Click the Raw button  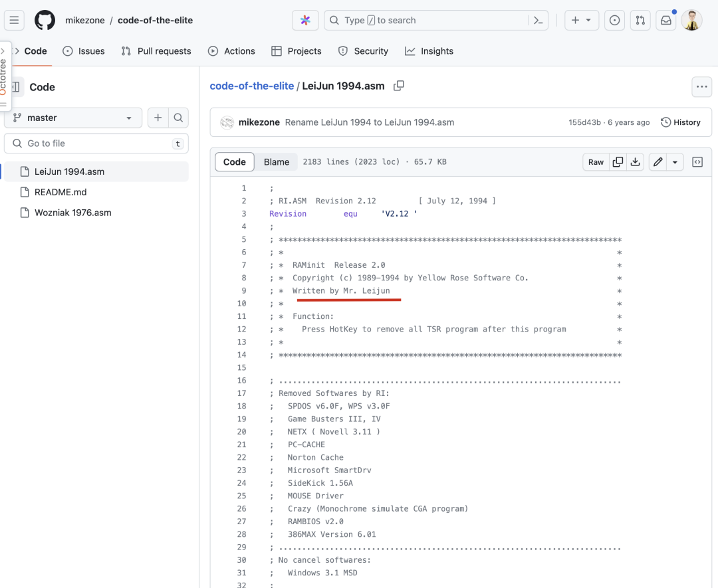pos(596,162)
